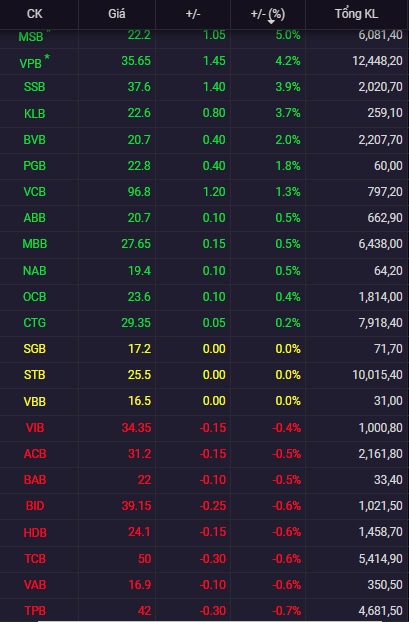Click the +/- column header
Viewport: 409px width, 622px height.
tap(193, 14)
